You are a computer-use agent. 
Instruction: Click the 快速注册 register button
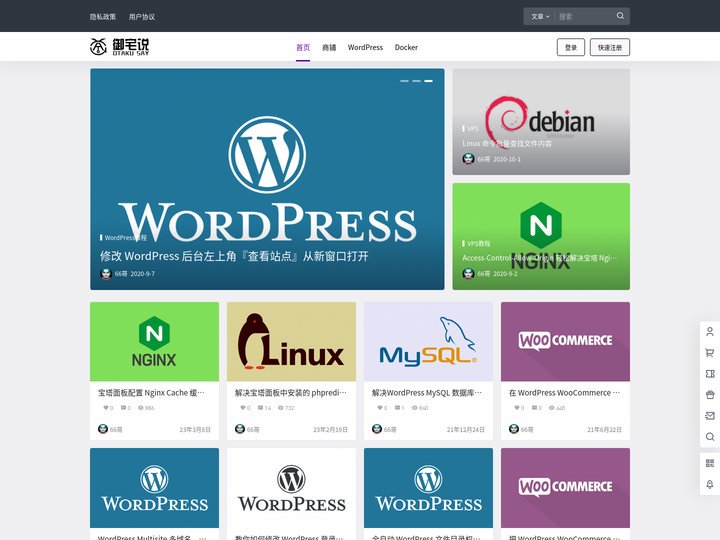pyautogui.click(x=610, y=47)
